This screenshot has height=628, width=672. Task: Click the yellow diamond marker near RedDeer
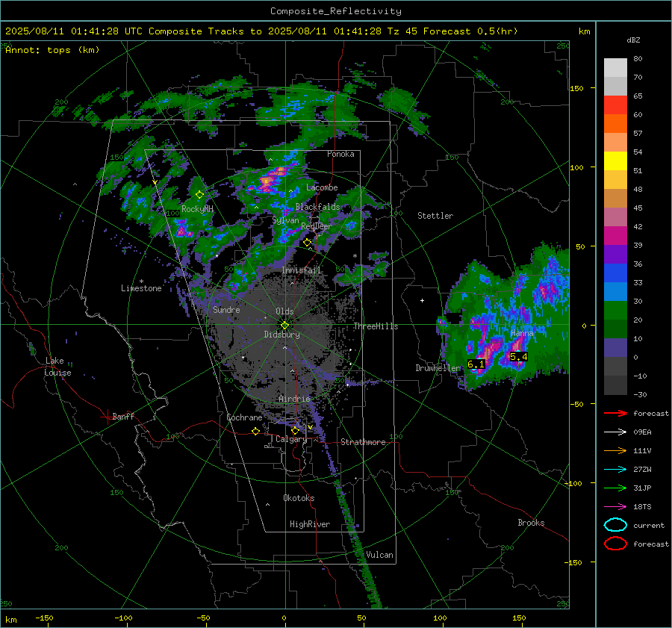307,243
